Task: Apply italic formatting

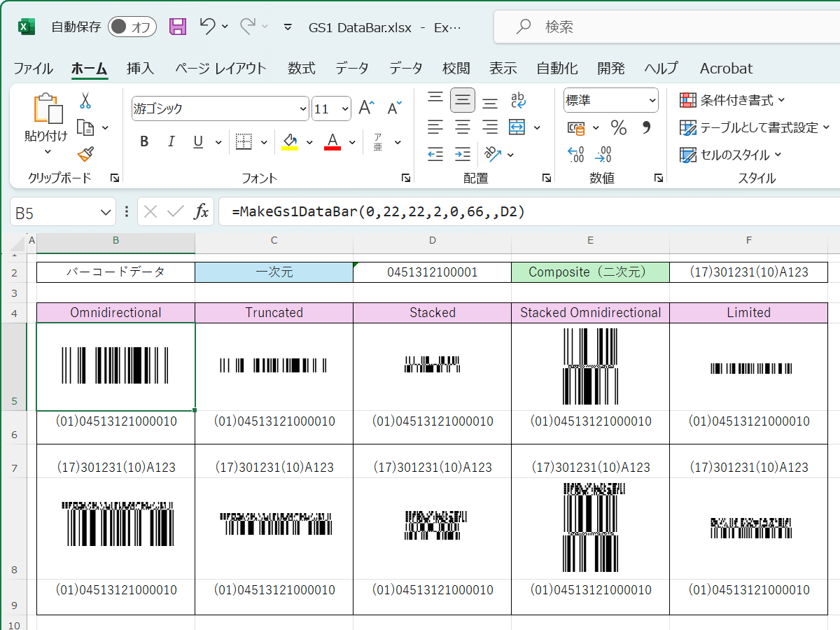Action: pyautogui.click(x=171, y=141)
